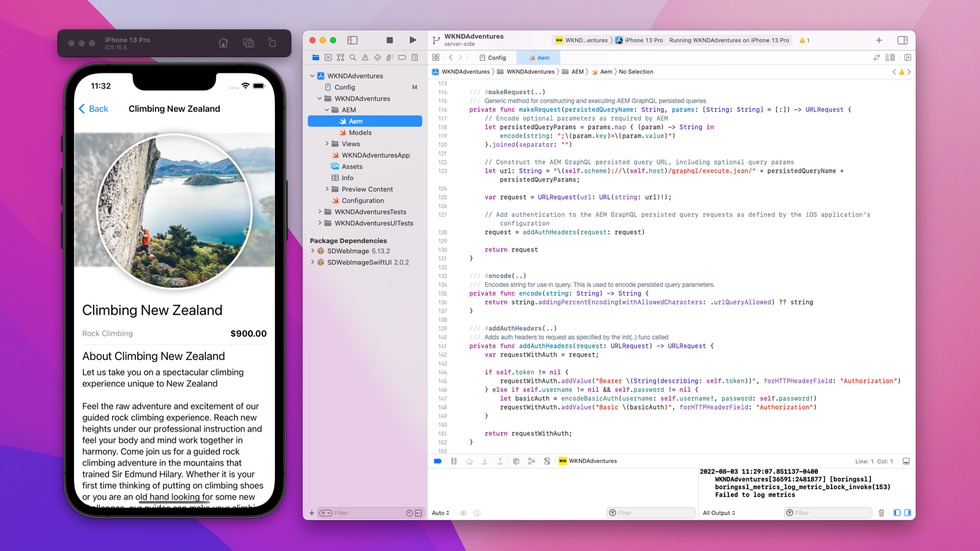The width and height of the screenshot is (980, 551).
Task: Click the warning count indicator in toolbar
Action: [804, 40]
